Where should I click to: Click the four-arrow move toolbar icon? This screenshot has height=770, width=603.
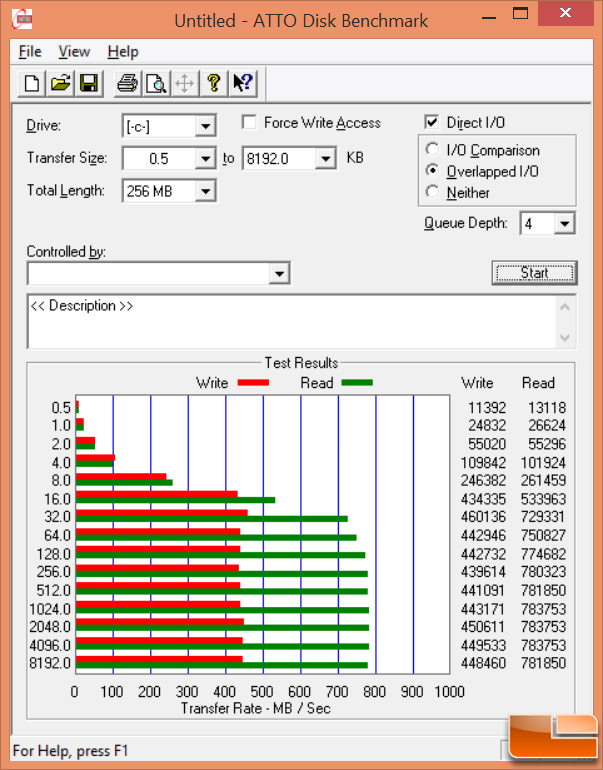pos(185,83)
